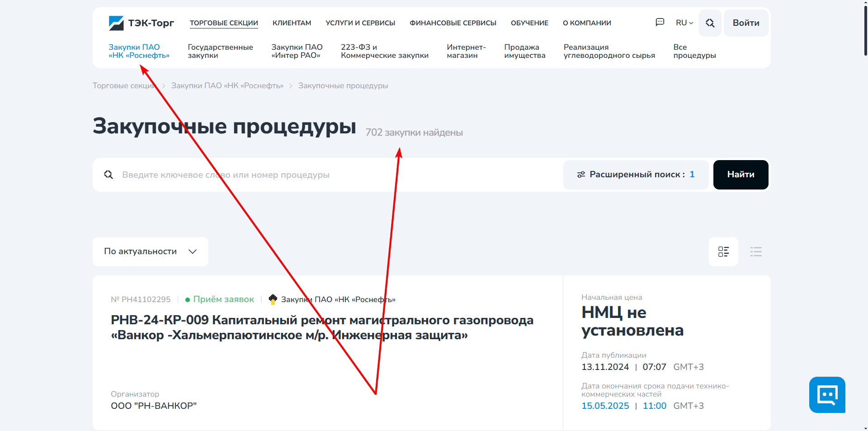868x431 pixels.
Task: Open the Клиентам menu
Action: pyautogui.click(x=292, y=23)
